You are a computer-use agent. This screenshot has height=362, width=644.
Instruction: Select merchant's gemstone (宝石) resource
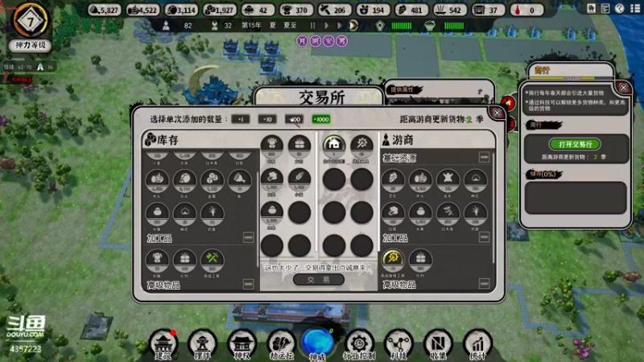coord(393,181)
